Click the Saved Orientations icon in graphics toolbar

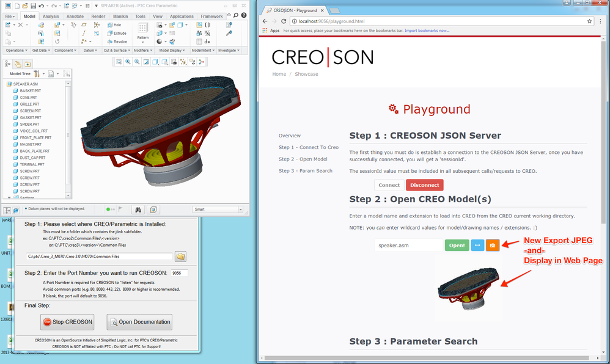coord(164,62)
